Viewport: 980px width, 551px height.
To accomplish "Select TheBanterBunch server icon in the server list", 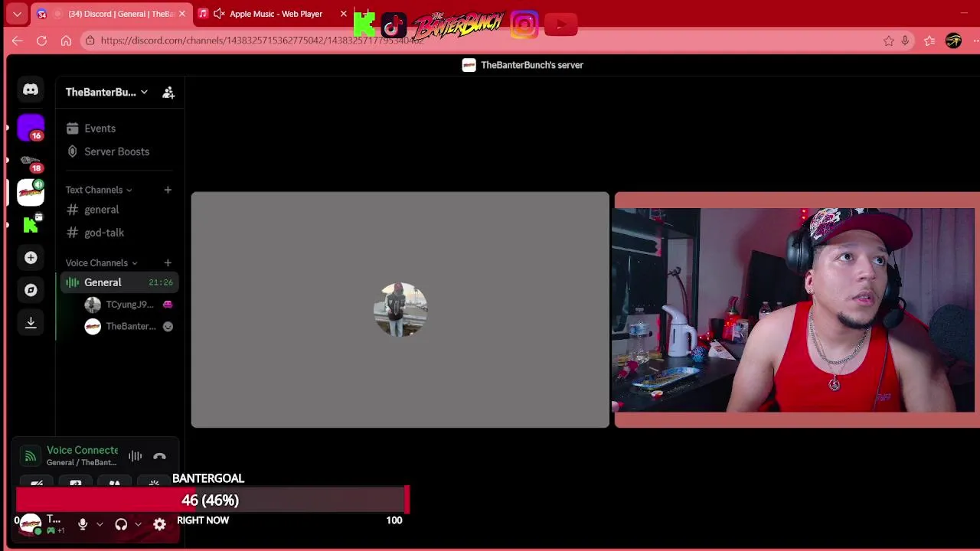I will pyautogui.click(x=31, y=191).
